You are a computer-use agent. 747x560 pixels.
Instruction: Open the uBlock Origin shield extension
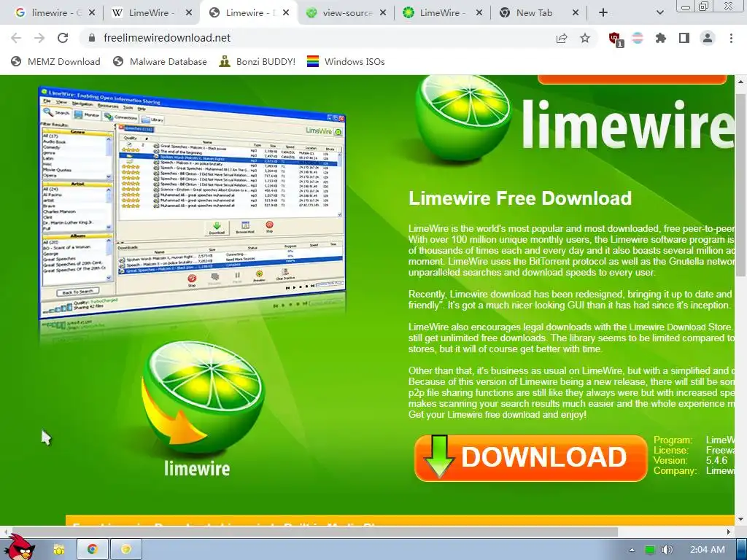pos(616,39)
